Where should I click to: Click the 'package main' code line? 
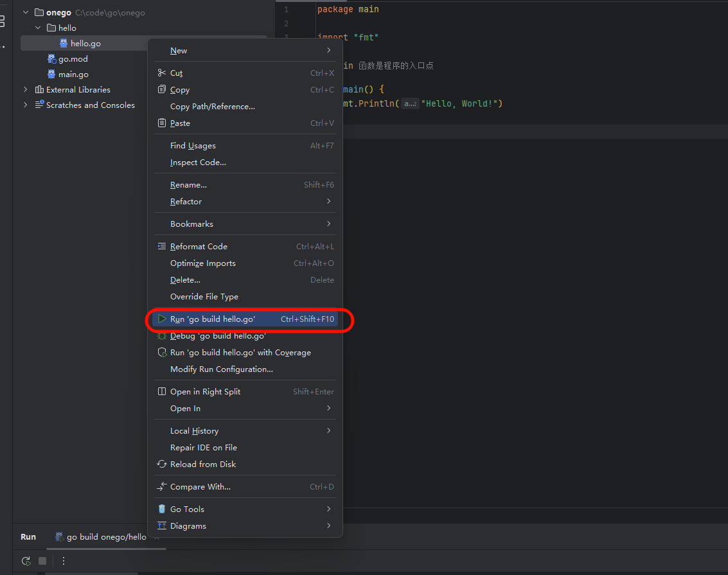348,9
